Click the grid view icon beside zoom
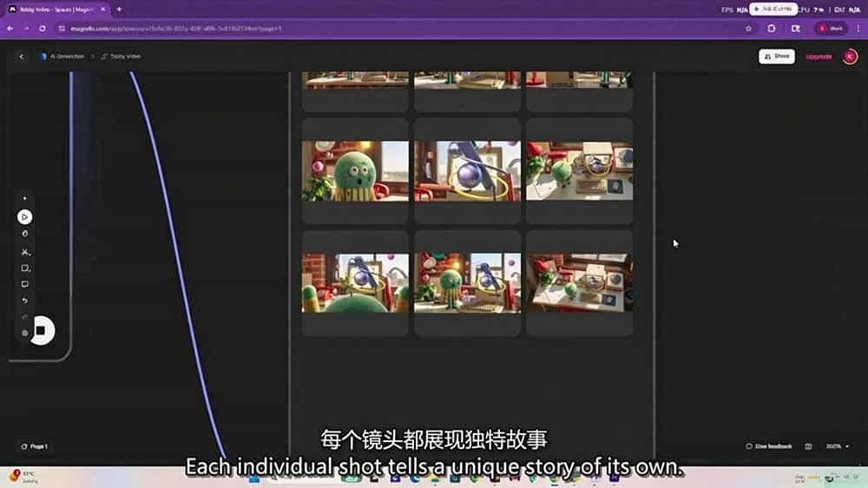Screen dimensions: 868x488 coord(808,446)
